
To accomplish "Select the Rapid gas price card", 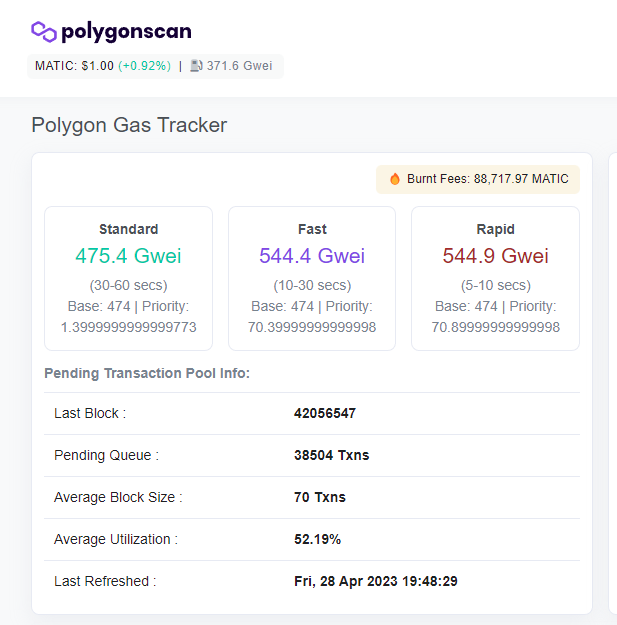I will [495, 278].
